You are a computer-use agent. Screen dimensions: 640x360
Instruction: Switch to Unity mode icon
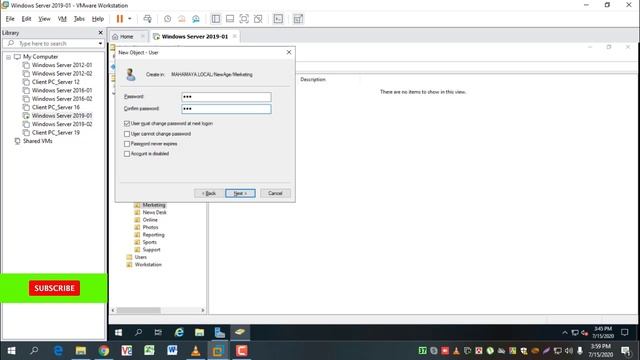tap(258, 19)
